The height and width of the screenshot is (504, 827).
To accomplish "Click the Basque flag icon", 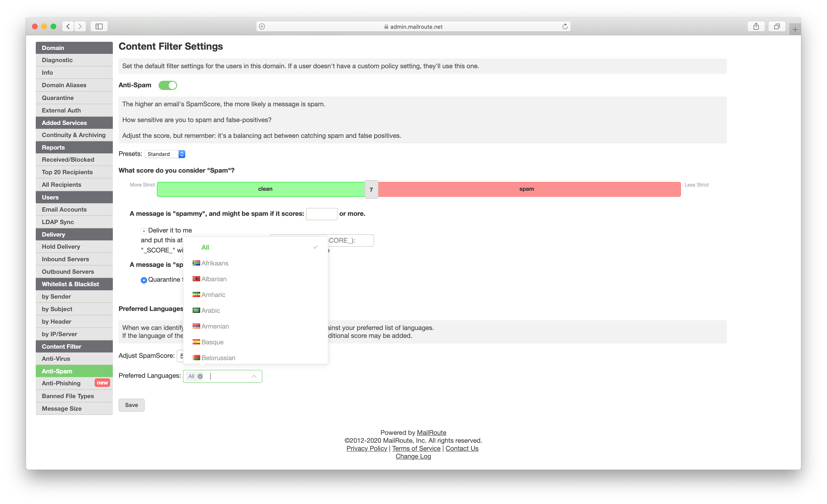I will 196,342.
